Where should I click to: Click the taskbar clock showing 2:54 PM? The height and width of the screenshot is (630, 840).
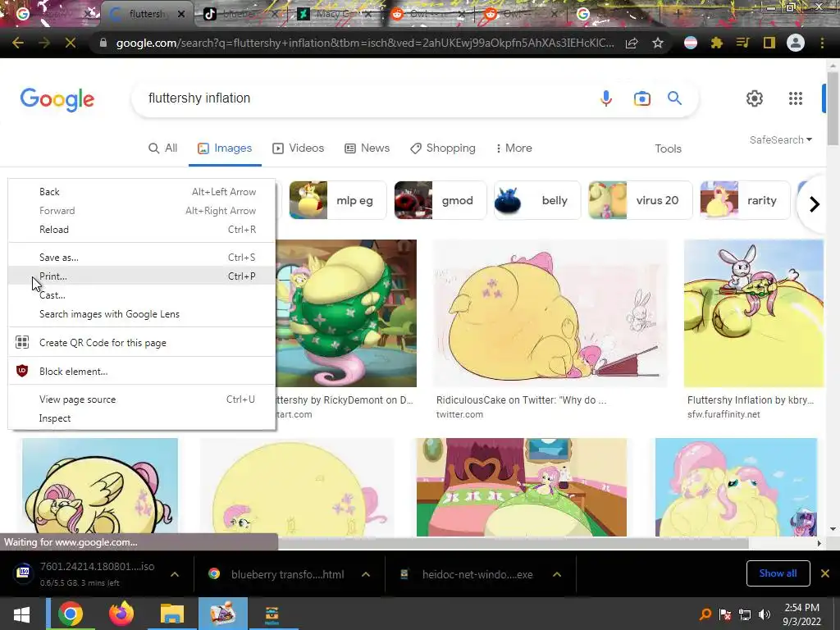[801, 614]
